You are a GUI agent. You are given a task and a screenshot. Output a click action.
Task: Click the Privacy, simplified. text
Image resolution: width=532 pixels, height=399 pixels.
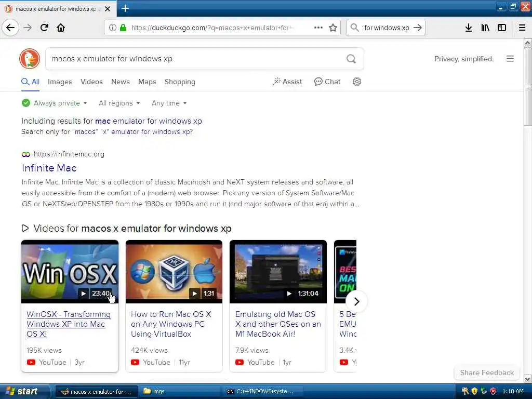click(x=464, y=59)
